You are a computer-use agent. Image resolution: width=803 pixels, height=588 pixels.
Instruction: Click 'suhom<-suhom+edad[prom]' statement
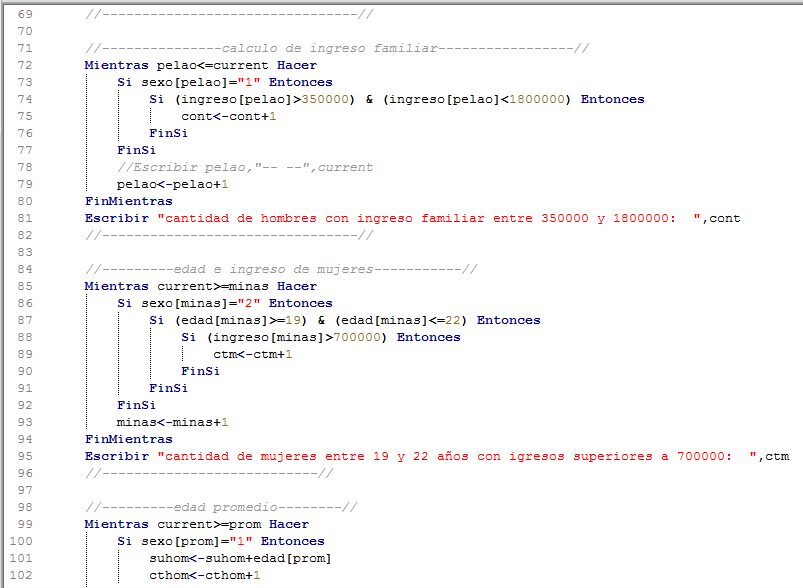click(240, 558)
